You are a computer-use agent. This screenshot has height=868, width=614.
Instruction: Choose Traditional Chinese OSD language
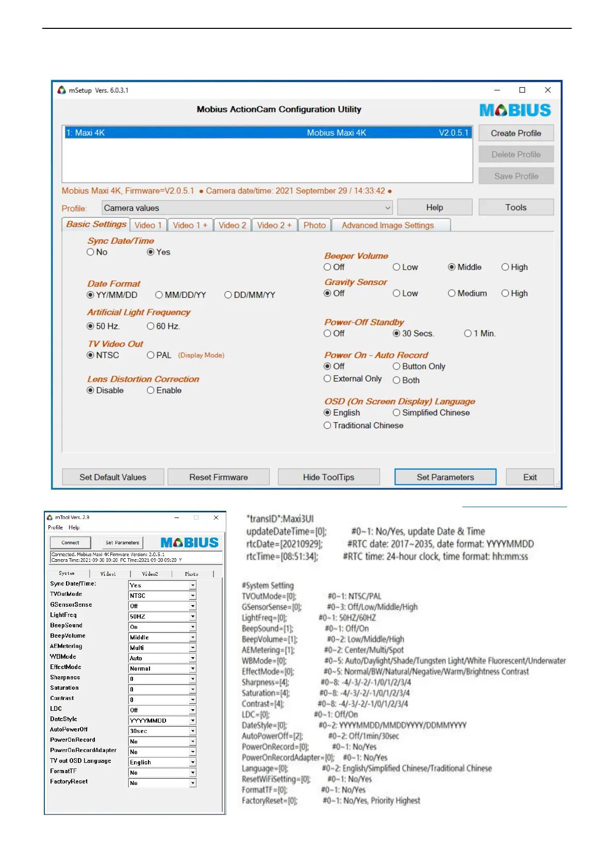[x=328, y=425]
